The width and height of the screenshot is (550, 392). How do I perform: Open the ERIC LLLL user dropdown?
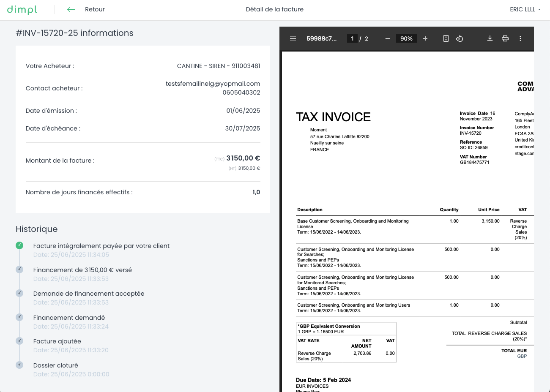pyautogui.click(x=525, y=9)
